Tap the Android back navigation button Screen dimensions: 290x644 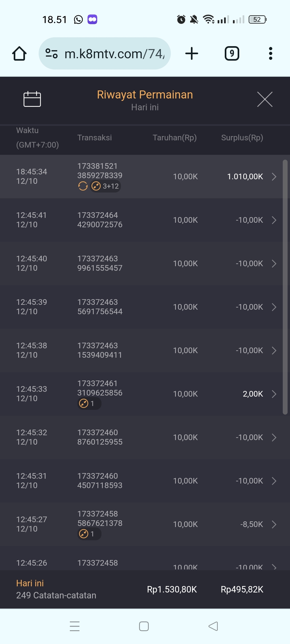[x=213, y=626]
